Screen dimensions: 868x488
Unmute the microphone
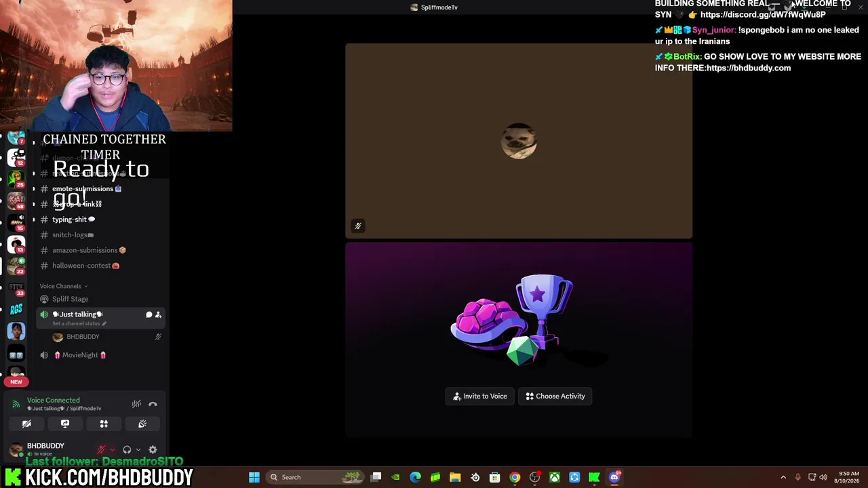(x=101, y=449)
